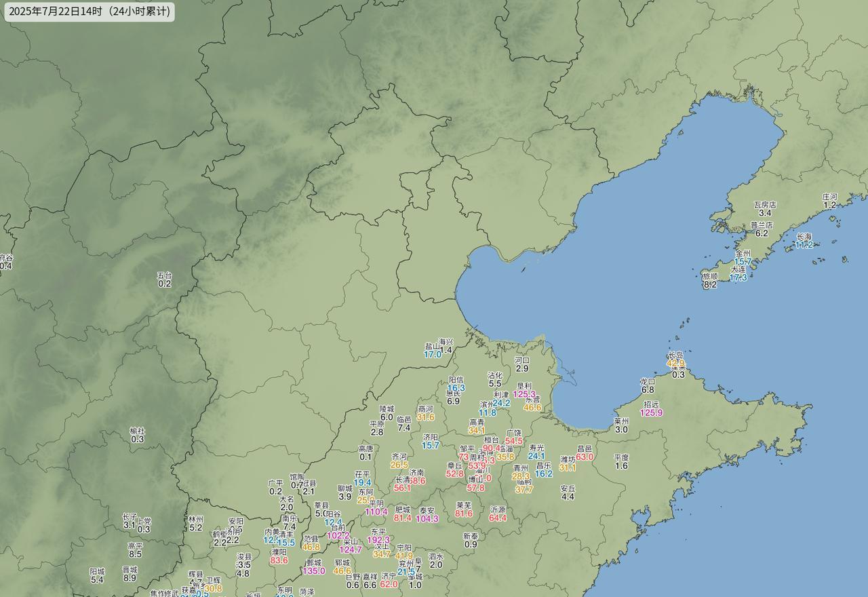Click the 阳信 station name
Viewport: 868px width, 597px height.
[456, 380]
